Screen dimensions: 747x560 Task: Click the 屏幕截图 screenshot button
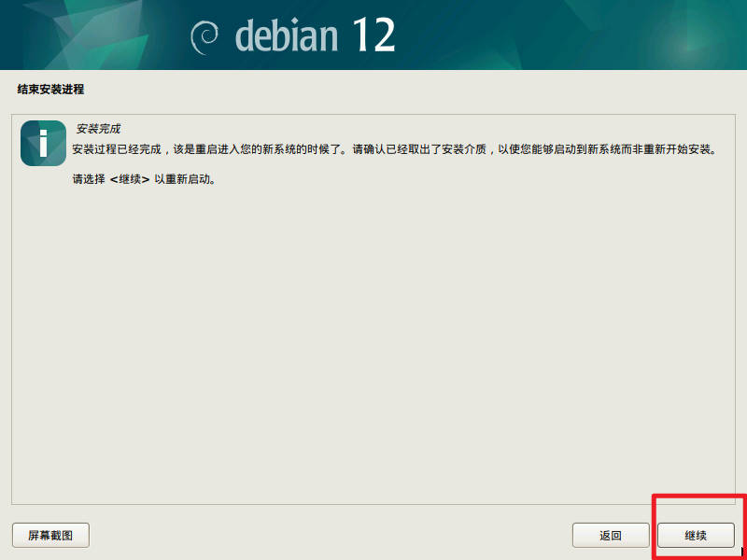tap(50, 535)
